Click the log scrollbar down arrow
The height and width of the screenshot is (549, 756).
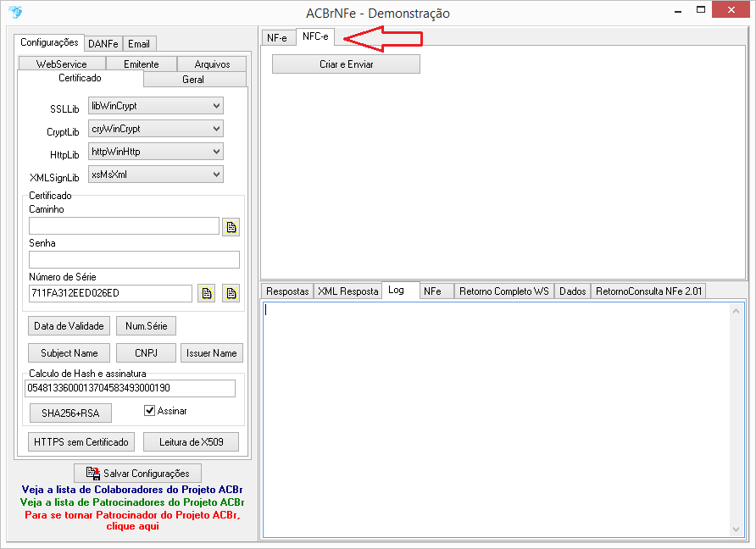pos(736,530)
